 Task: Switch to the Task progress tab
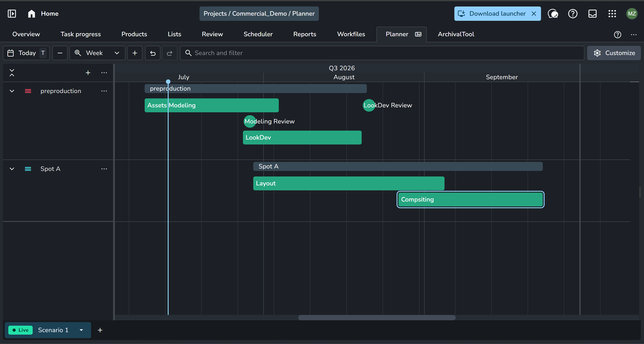tap(81, 34)
